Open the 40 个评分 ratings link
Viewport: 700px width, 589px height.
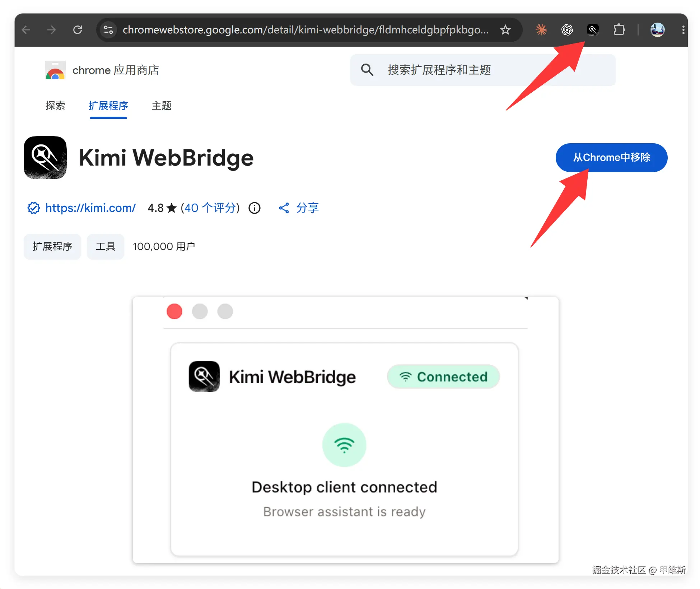coord(210,208)
